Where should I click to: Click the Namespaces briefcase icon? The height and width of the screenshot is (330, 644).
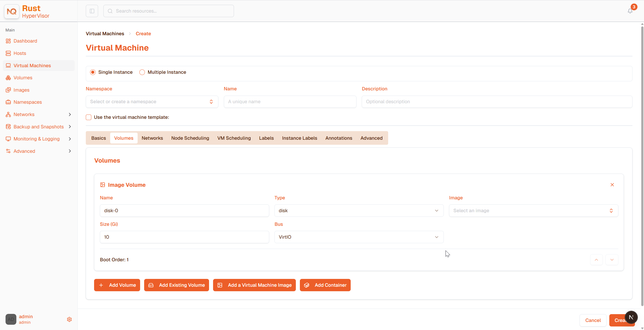[8, 102]
